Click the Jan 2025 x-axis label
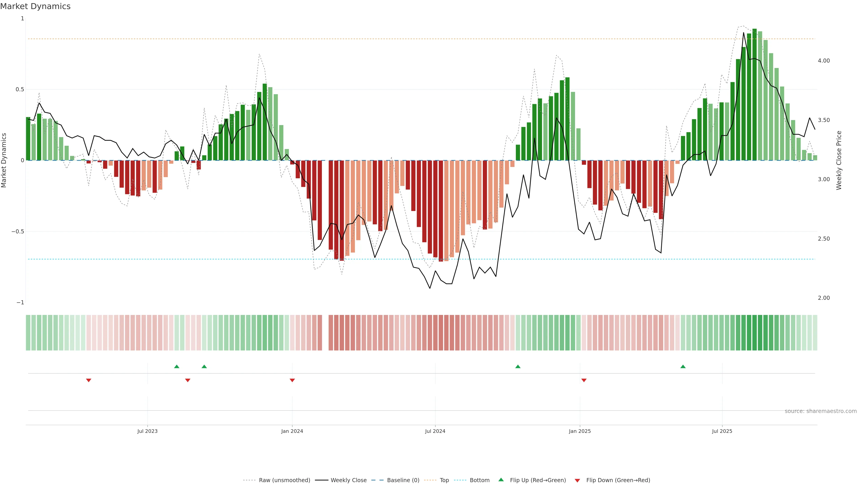The height and width of the screenshot is (488, 868). click(580, 431)
